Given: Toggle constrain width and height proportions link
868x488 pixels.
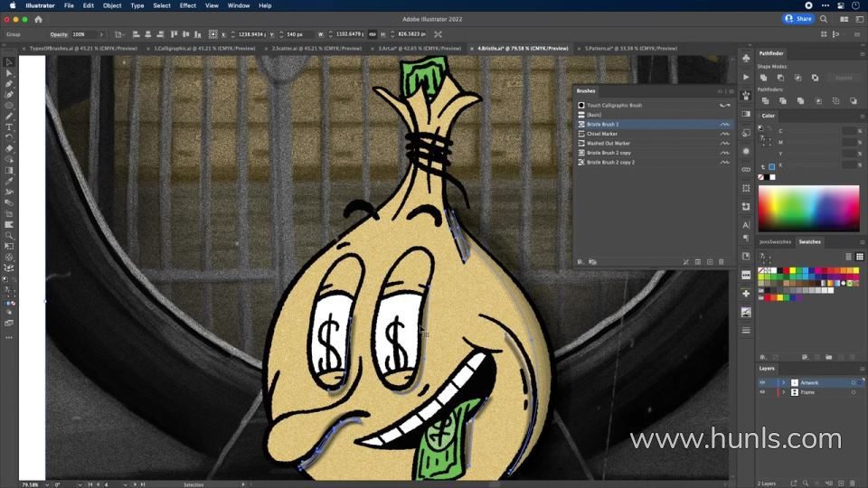Looking at the screenshot, I should point(373,34).
